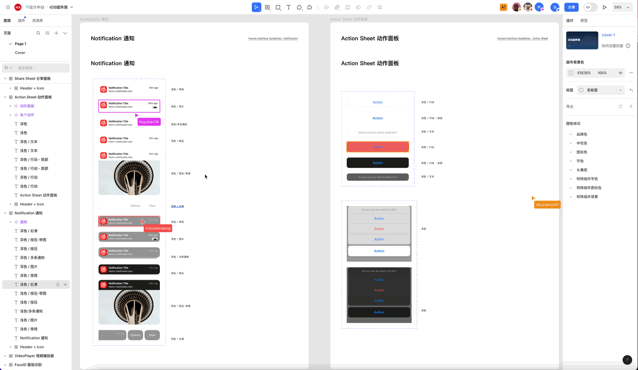Open the 56% zoom level dropdown

(x=622, y=7)
